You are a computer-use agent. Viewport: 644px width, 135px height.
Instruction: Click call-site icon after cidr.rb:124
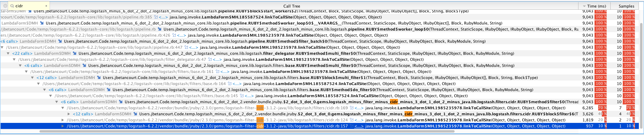tap(351, 120)
